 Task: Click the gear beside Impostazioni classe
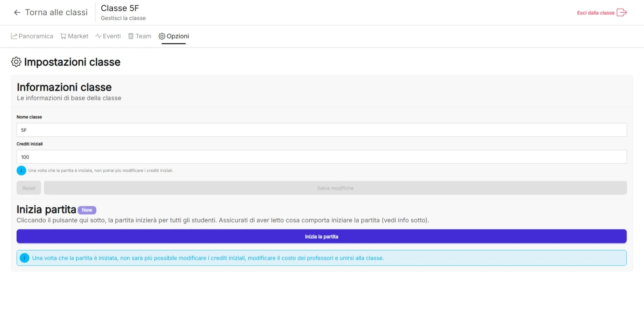(x=16, y=62)
